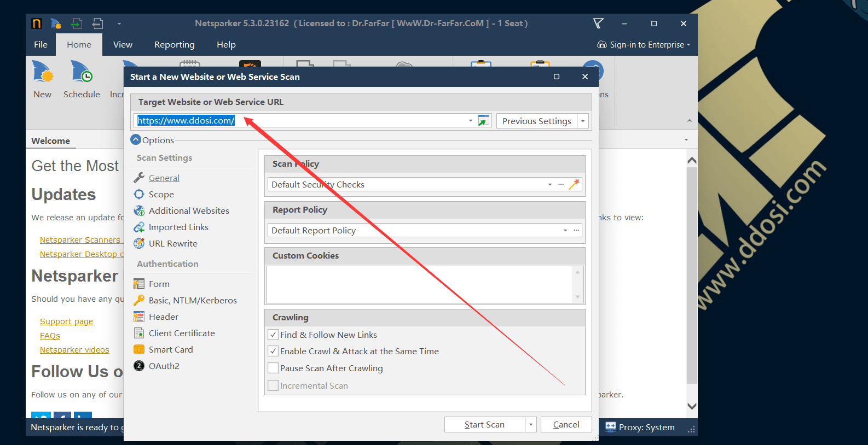Image resolution: width=868 pixels, height=445 pixels.
Task: Click the Schedule scan ribbon icon
Action: (x=82, y=72)
